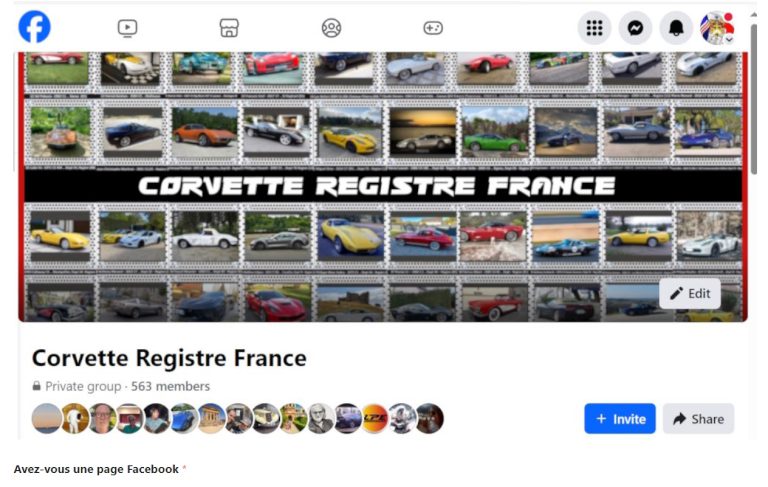Open the nine-dot Menu grid icon
Image resolution: width=768 pixels, height=487 pixels.
(594, 28)
